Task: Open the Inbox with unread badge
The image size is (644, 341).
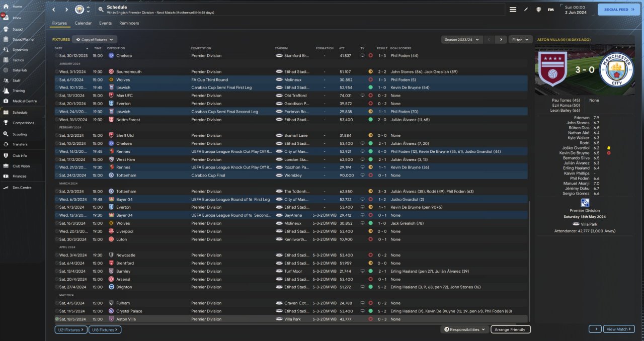Action: pos(17,18)
